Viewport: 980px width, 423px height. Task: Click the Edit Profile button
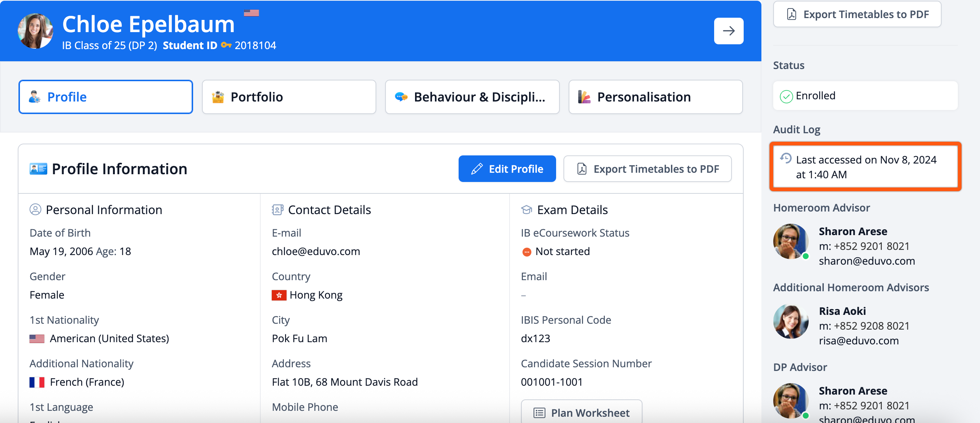[x=507, y=169]
